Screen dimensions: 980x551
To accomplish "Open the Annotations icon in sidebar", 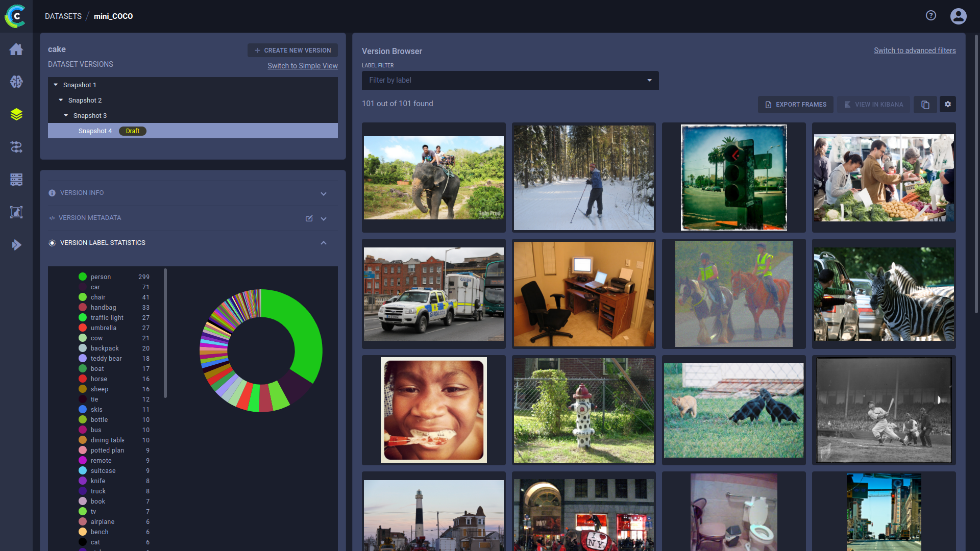I will click(16, 212).
